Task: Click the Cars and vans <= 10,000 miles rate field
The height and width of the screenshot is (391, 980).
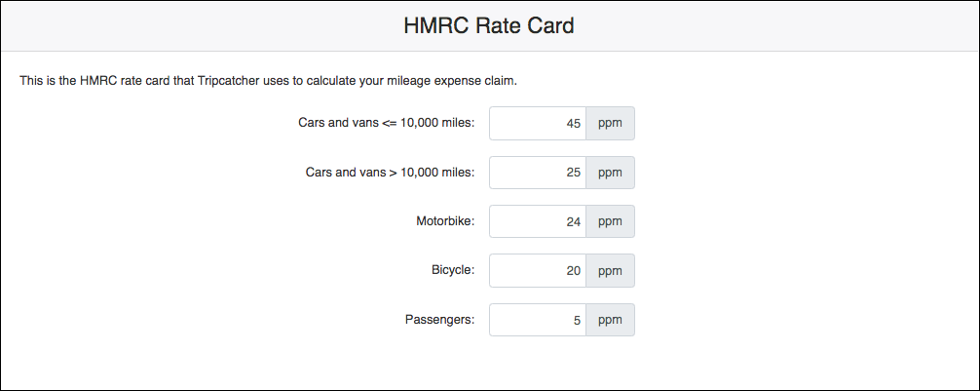Action: tap(537, 123)
